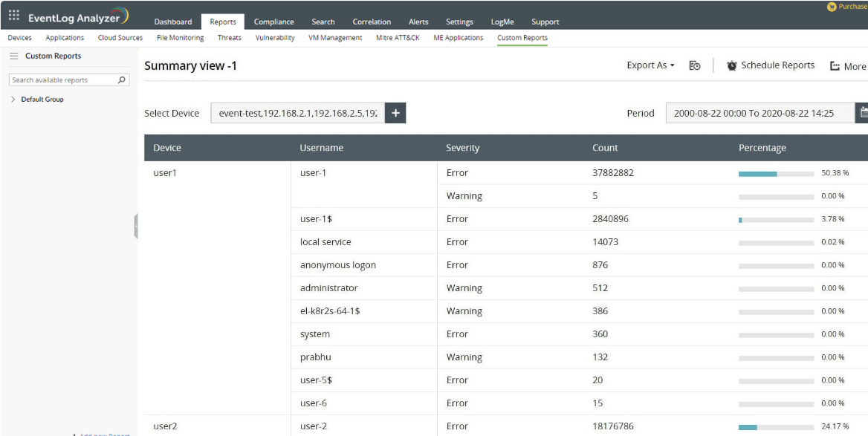Viewport: 868px width, 436px height.
Task: Click the Purchase link
Action: (852, 7)
